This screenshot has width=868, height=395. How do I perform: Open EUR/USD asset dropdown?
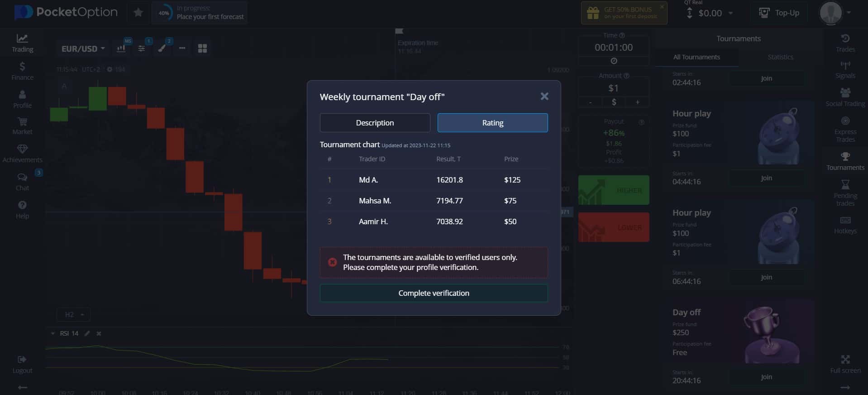83,48
